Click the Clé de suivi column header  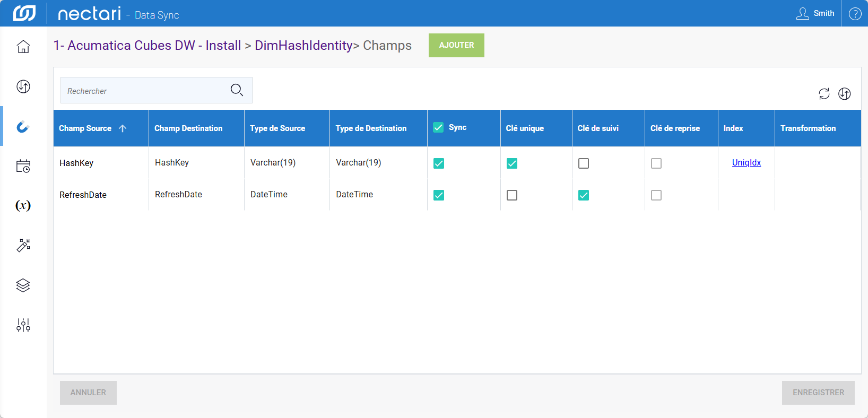tap(609, 128)
